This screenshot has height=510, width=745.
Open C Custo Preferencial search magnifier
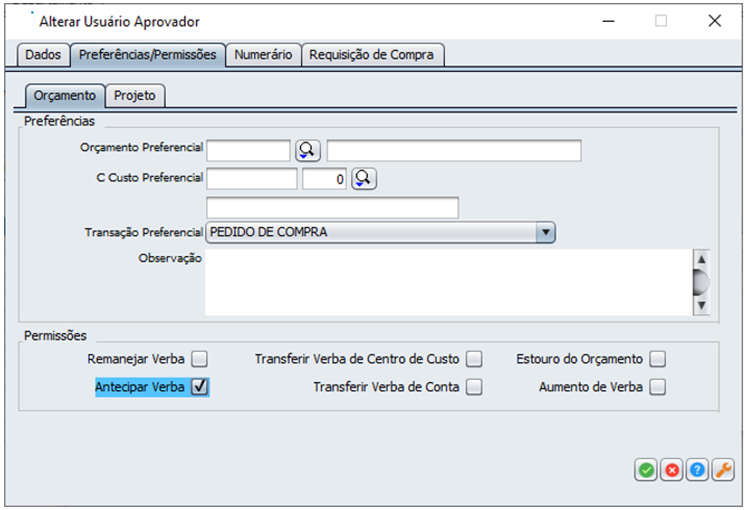click(x=363, y=178)
